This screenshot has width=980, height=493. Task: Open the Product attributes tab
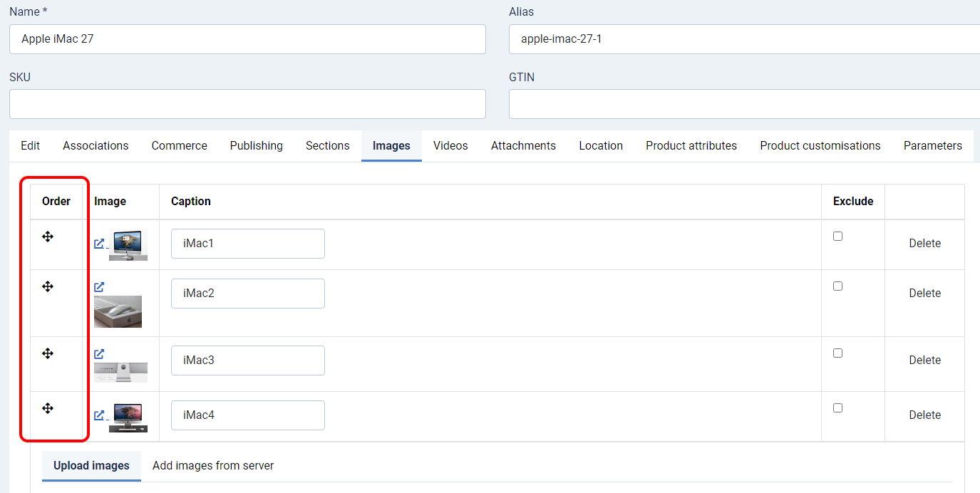(691, 145)
